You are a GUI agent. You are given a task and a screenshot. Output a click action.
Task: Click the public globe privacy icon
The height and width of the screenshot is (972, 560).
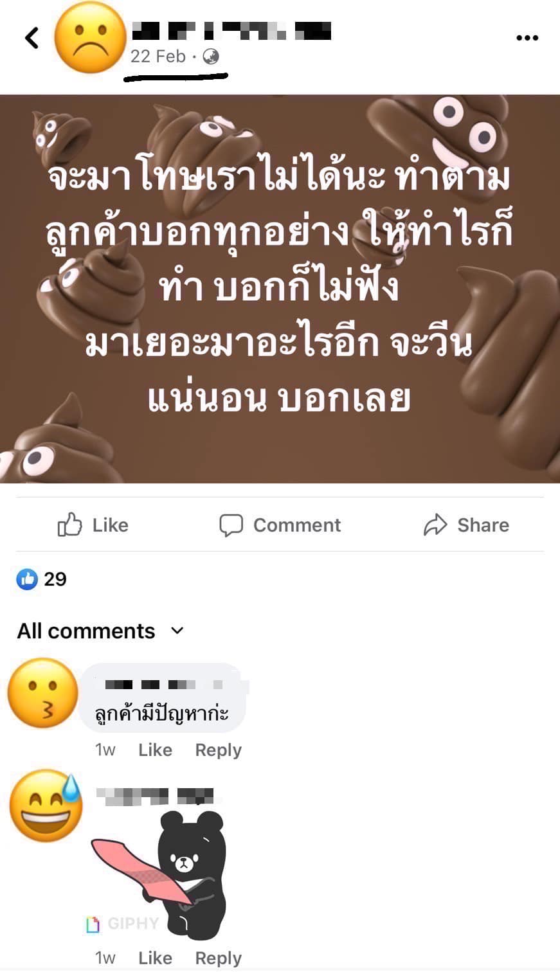[211, 57]
